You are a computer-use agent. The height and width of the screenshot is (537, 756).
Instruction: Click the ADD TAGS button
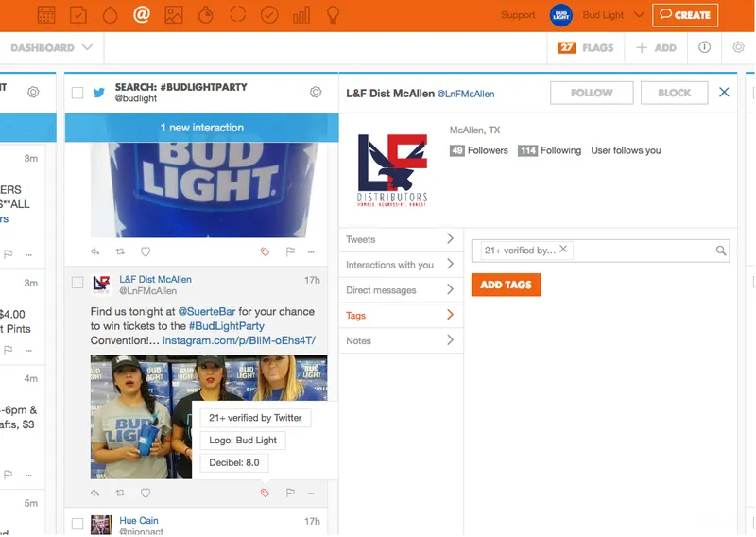pos(506,285)
